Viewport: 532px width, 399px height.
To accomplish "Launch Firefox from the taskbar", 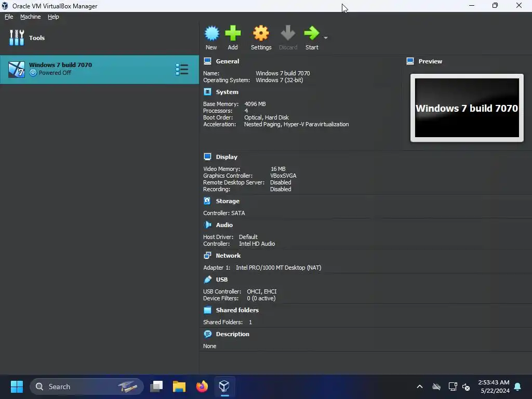I will [x=202, y=387].
